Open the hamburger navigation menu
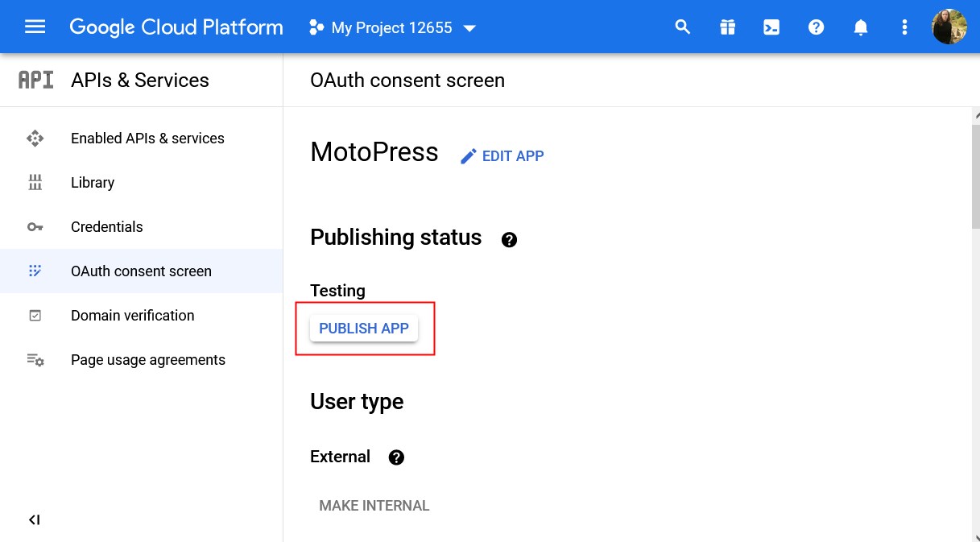Viewport: 980px width, 542px height. pos(35,27)
